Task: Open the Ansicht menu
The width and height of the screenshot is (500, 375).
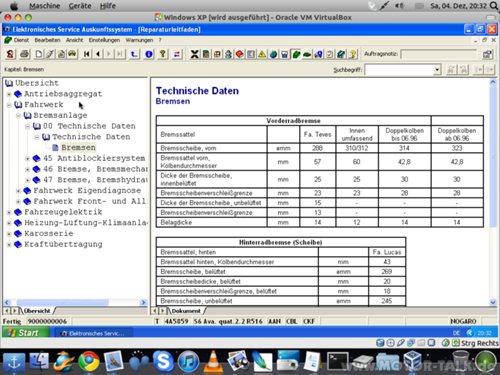Action: (x=74, y=40)
